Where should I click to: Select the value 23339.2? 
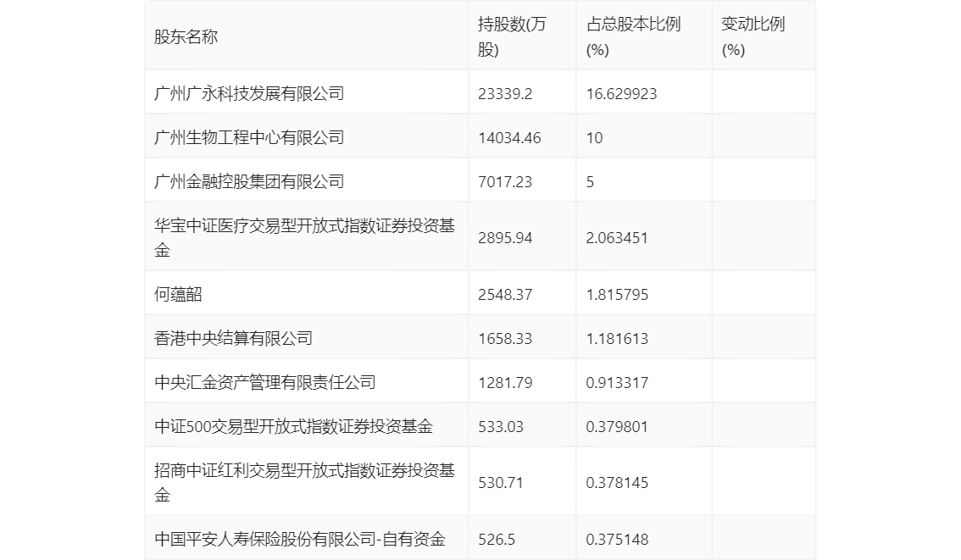505,94
